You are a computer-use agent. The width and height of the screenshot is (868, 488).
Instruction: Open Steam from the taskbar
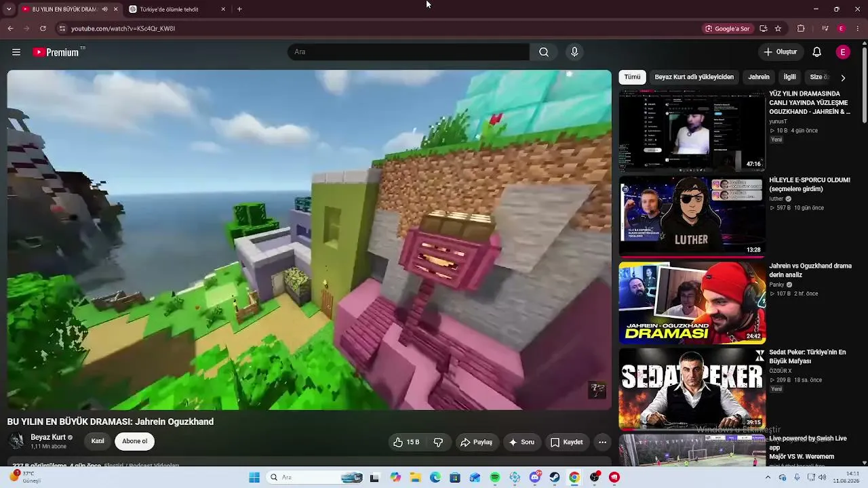(555, 477)
